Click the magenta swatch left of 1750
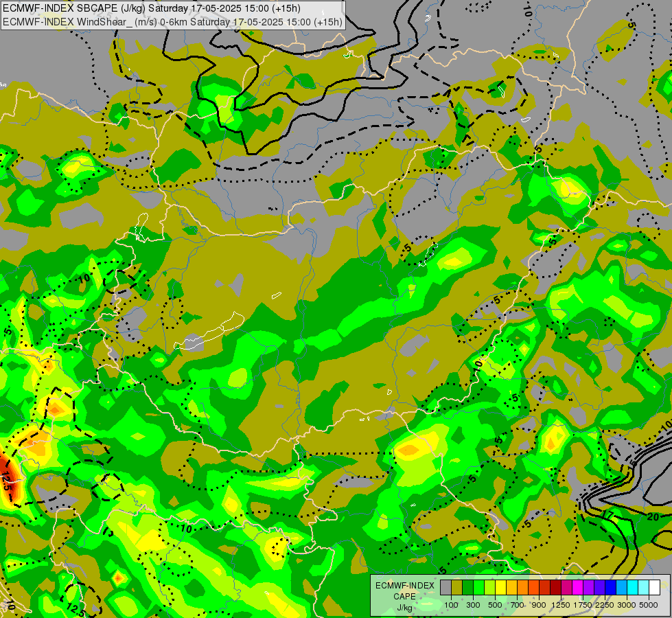 [578, 587]
